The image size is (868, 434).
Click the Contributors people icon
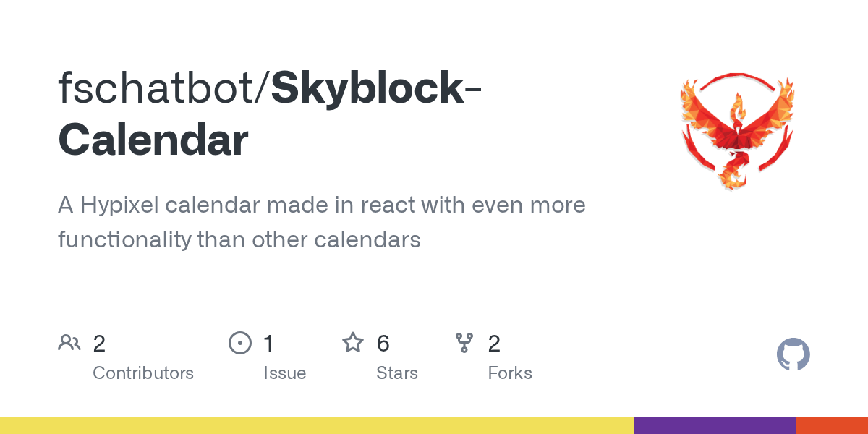click(x=69, y=343)
